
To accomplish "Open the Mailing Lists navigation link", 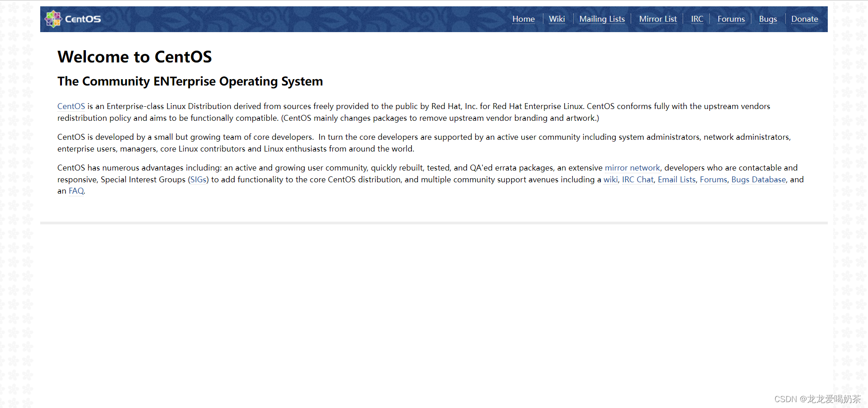I will tap(602, 19).
